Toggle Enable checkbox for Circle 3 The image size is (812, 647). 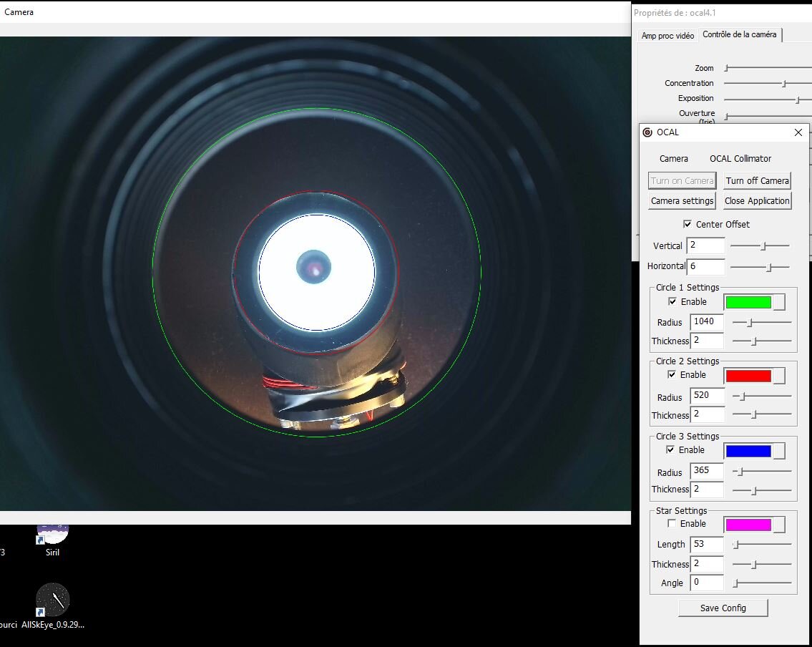coord(670,449)
